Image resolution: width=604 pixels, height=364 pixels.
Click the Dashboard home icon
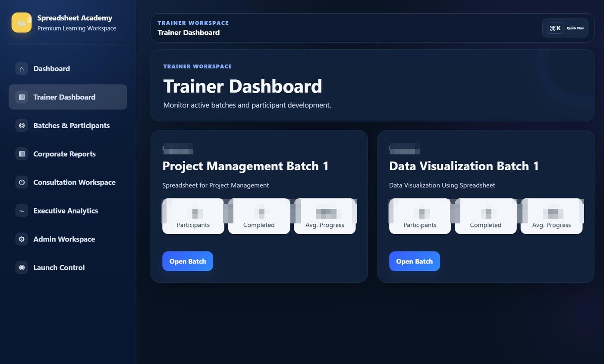tap(22, 69)
